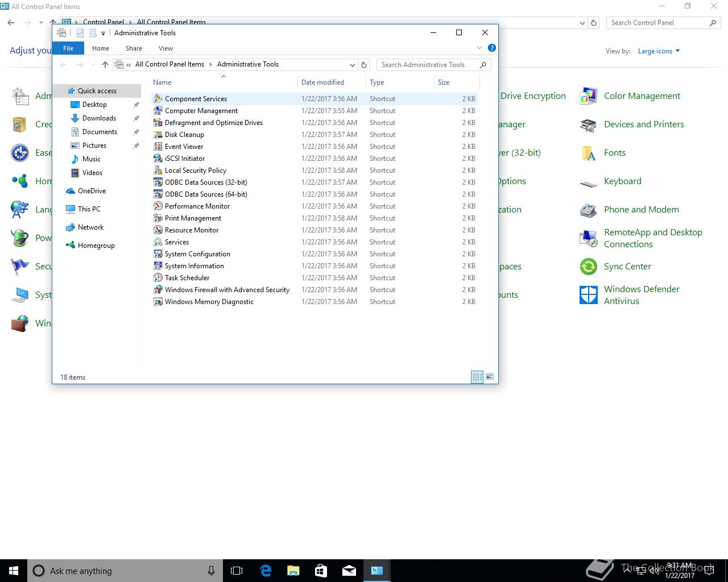The height and width of the screenshot is (582, 728).
Task: Switch to large thumbnails view layout
Action: (490, 377)
